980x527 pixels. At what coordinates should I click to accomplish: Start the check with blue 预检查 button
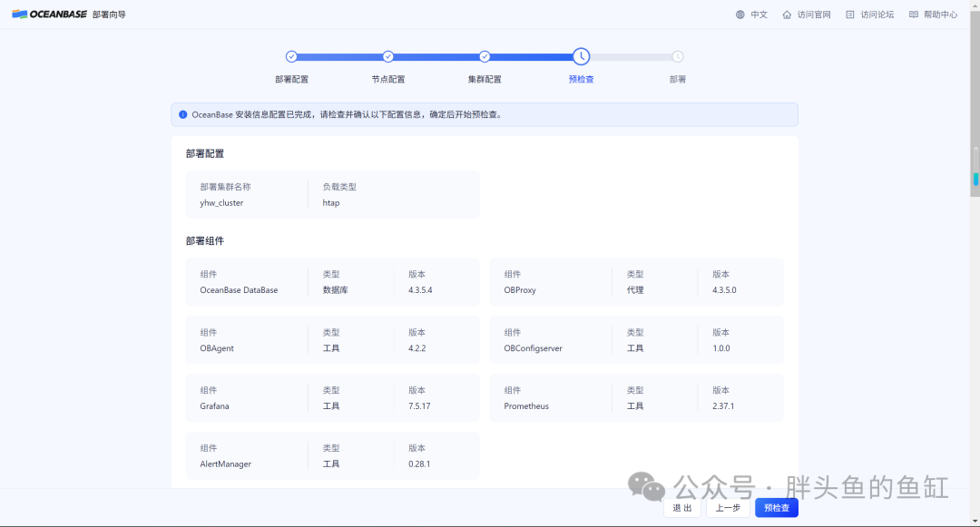point(776,508)
